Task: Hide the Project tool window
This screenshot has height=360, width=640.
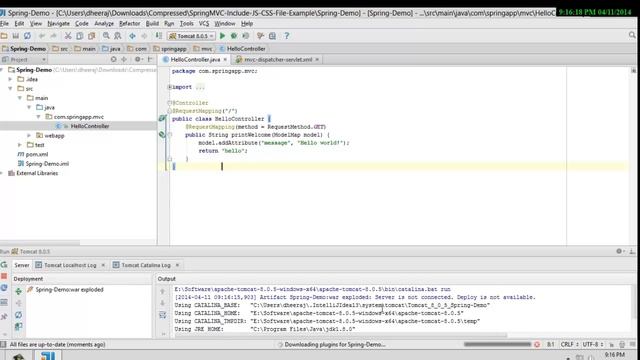Action: 150,60
